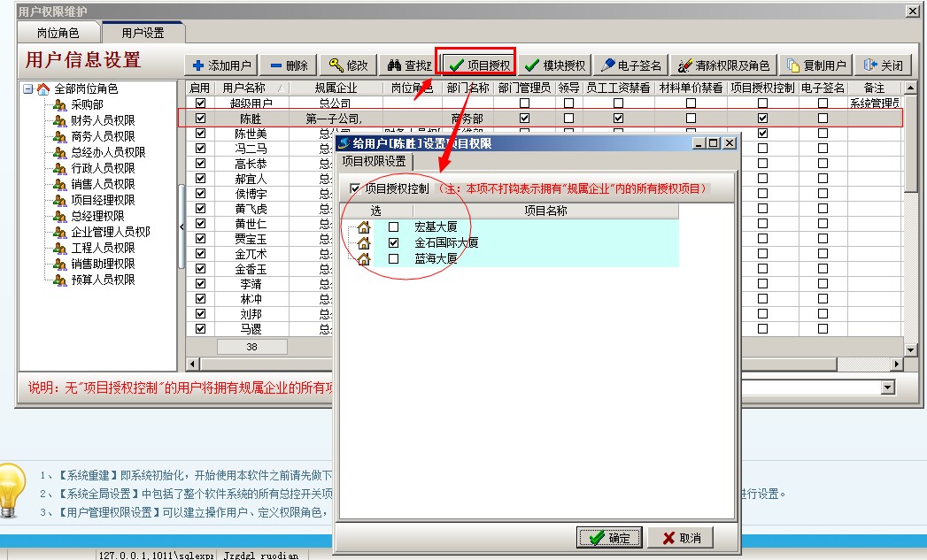Click the horizontal scrollbar right arrow of the user grid
The width and height of the screenshot is (927, 560).
tap(896, 364)
